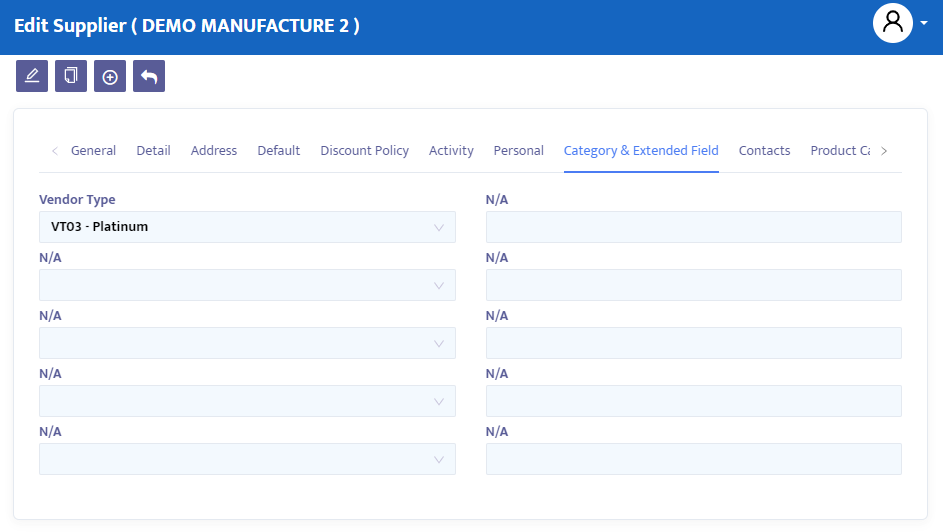
Task: Go to the Activity tab
Action: 451,151
